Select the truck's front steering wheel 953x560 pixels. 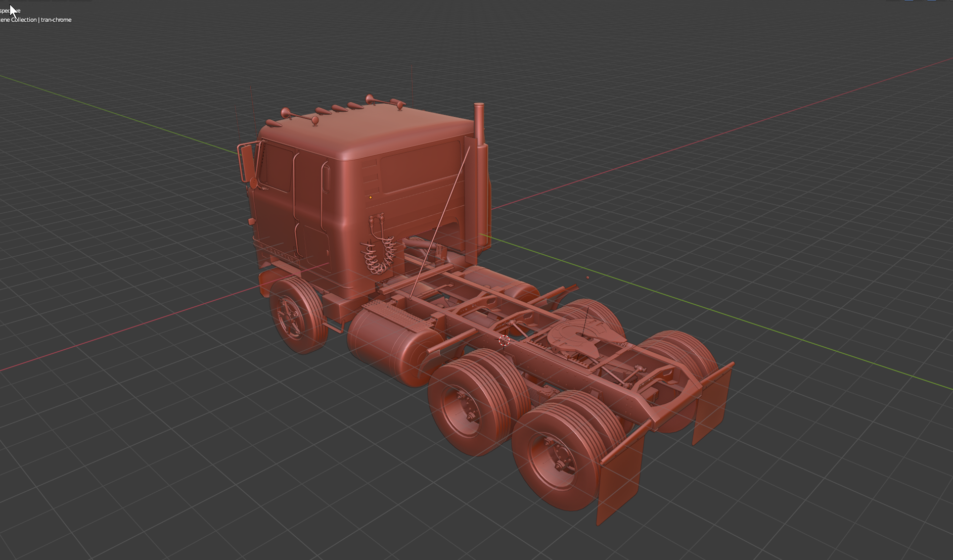[298, 315]
